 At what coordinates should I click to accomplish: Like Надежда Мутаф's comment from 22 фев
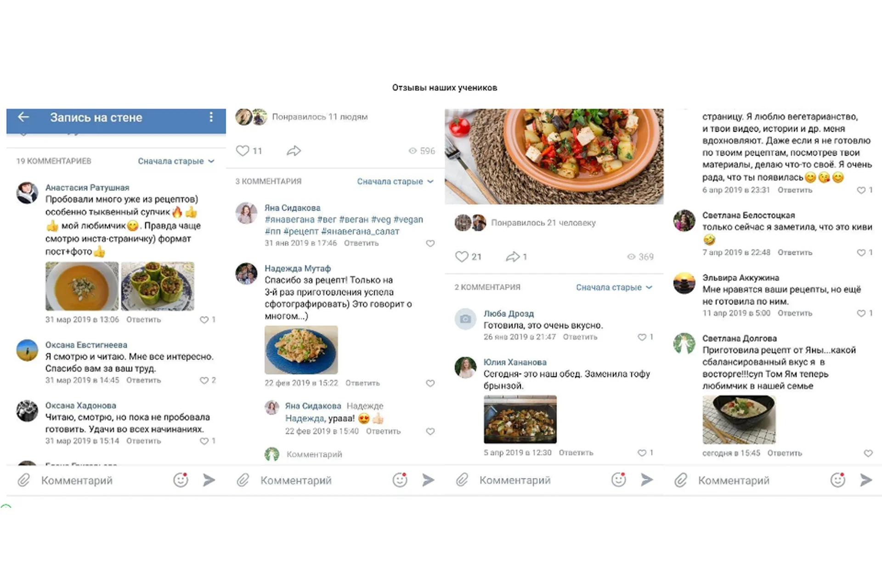(430, 383)
